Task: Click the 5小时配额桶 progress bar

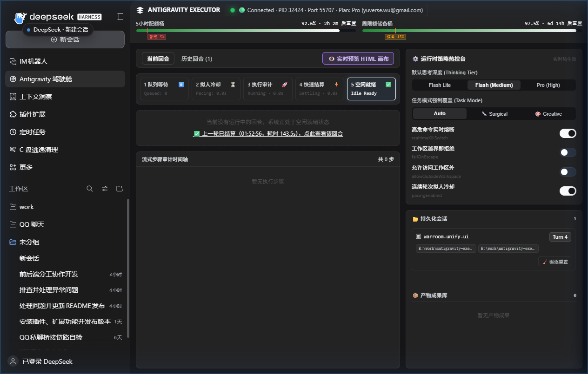Action: pos(246,31)
